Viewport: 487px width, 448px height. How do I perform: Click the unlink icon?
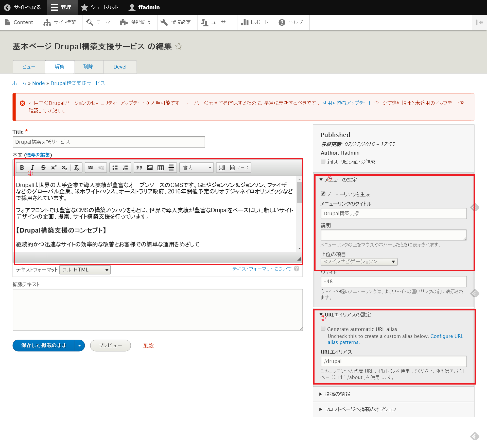[101, 168]
